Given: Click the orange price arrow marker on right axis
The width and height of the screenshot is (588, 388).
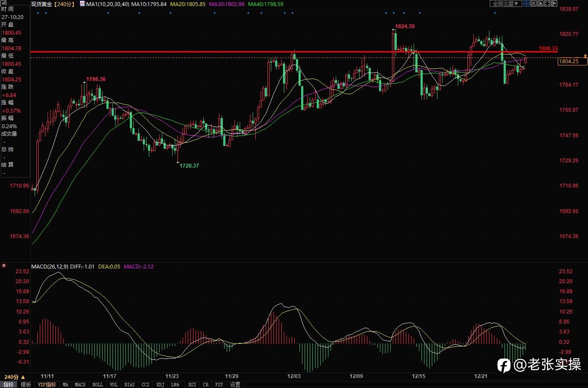Looking at the screenshot, I should click(x=585, y=55).
